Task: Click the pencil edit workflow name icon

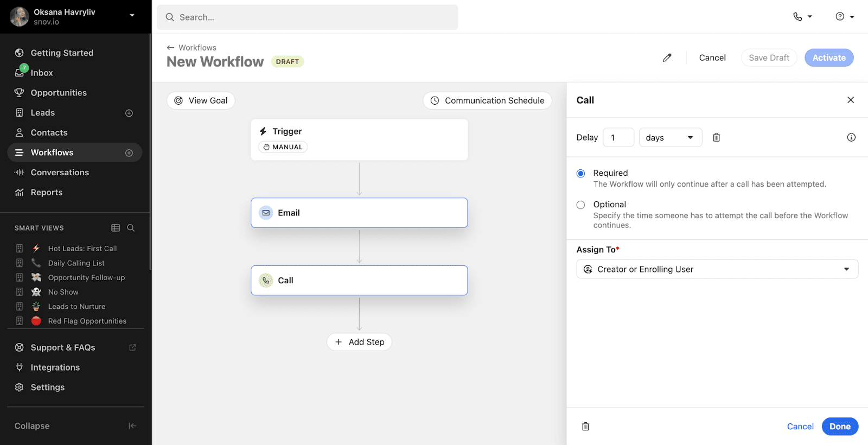Action: (667, 58)
